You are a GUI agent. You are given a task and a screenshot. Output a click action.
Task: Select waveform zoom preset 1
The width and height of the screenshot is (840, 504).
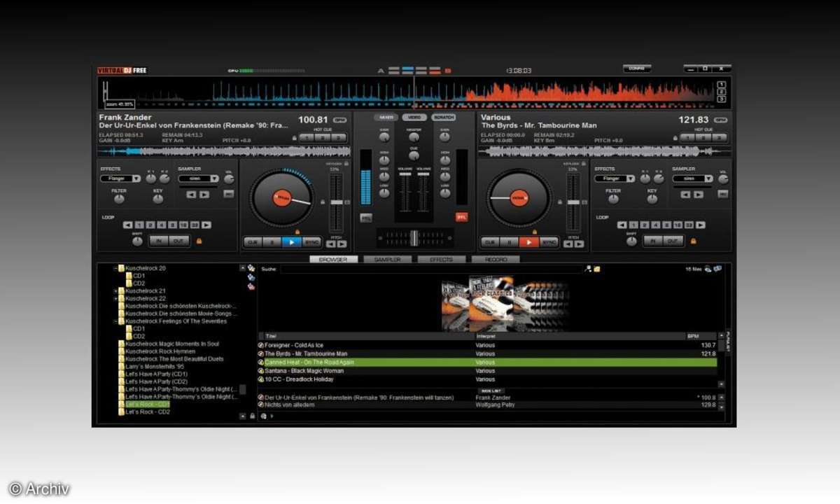tap(722, 85)
